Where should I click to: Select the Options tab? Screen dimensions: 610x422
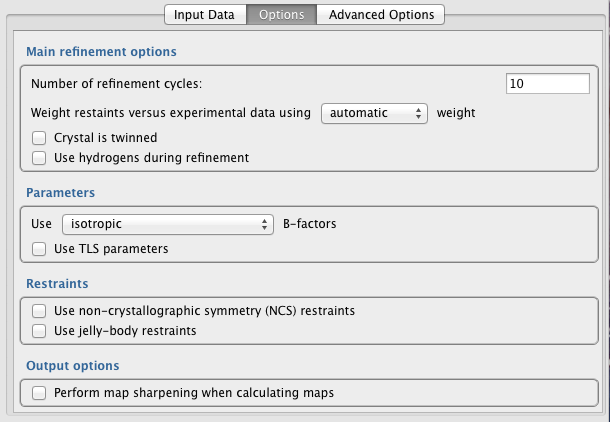282,15
